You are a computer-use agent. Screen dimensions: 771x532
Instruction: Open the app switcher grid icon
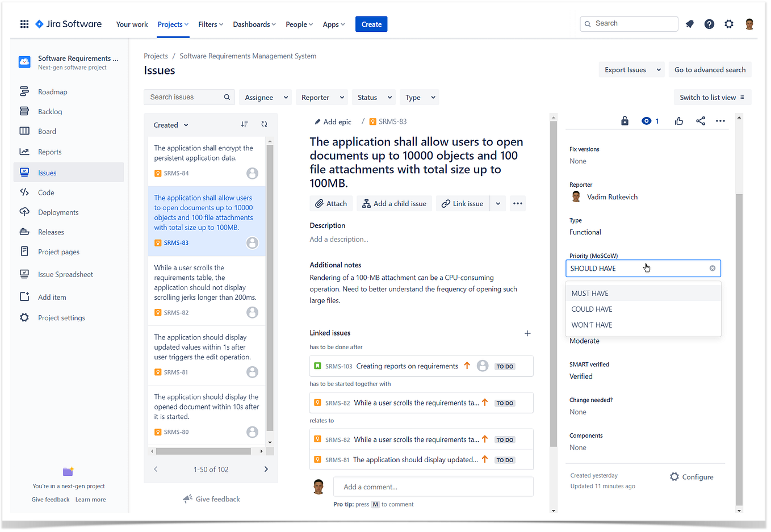(x=24, y=24)
